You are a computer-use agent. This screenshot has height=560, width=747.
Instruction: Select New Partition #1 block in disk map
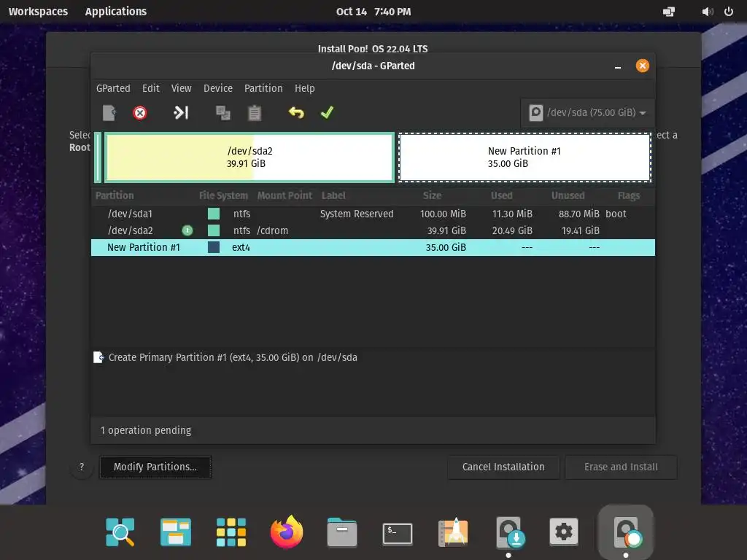click(x=525, y=157)
